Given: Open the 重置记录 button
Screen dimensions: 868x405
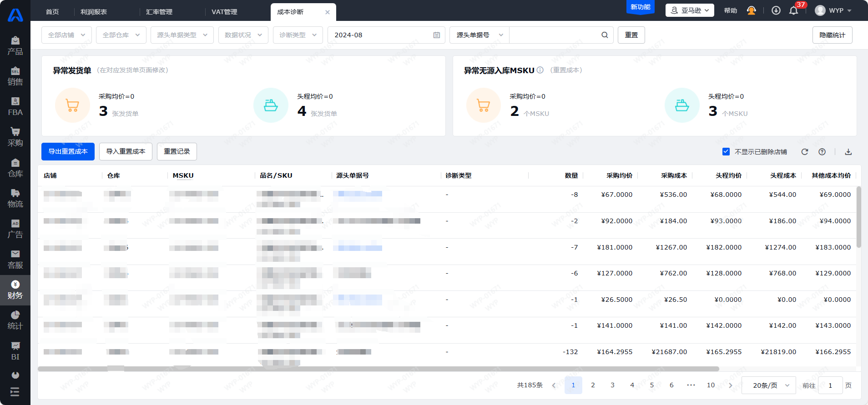Looking at the screenshot, I should (177, 151).
